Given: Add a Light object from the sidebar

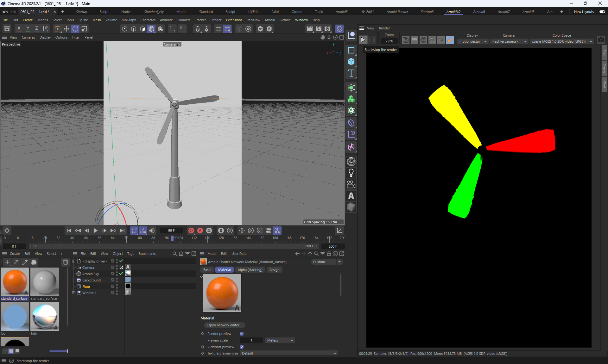Looking at the screenshot, I should click(x=351, y=173).
